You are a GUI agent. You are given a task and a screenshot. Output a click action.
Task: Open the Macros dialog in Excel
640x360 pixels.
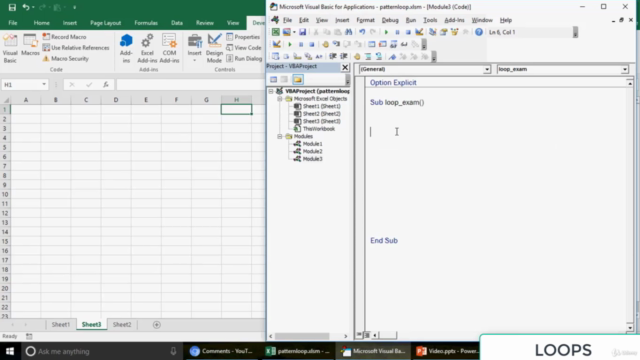pyautogui.click(x=30, y=46)
